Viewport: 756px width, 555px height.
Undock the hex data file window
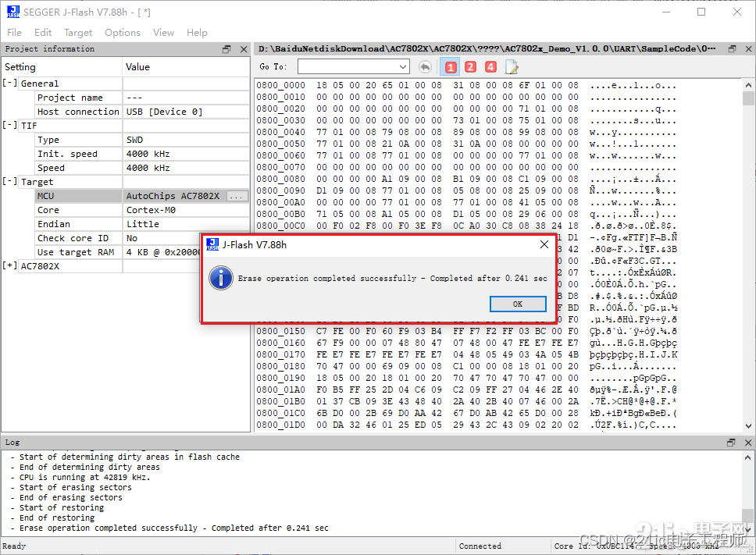coord(732,48)
